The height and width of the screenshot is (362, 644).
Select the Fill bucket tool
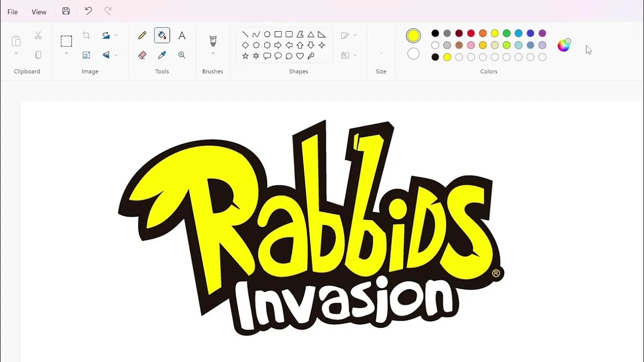pos(162,35)
